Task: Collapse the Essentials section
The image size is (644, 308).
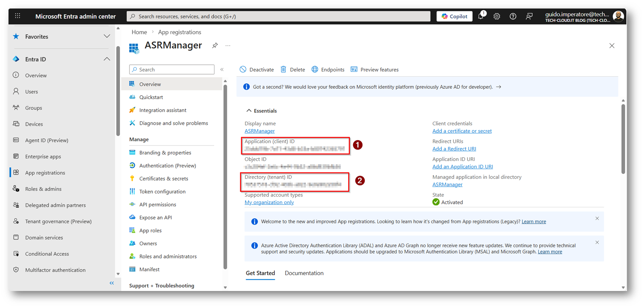Action: (x=249, y=111)
